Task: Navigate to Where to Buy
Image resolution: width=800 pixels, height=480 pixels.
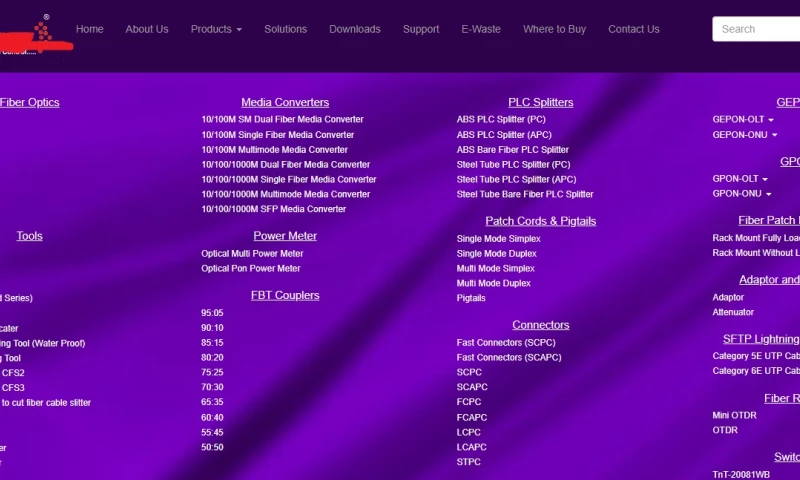Action: coord(554,29)
